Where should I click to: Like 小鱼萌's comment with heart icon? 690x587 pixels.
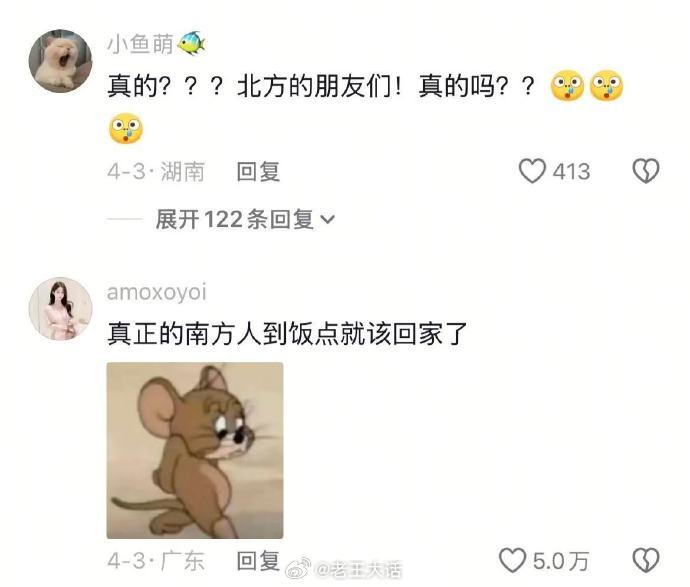(532, 171)
